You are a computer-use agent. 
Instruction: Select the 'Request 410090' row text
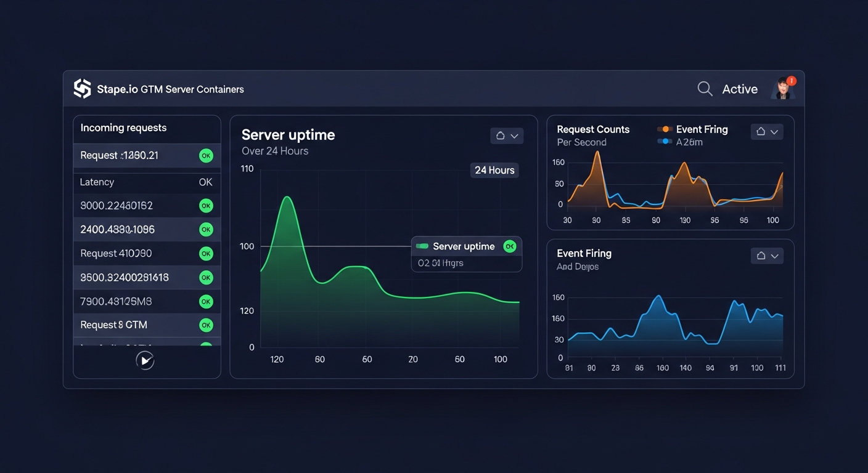[x=116, y=253]
